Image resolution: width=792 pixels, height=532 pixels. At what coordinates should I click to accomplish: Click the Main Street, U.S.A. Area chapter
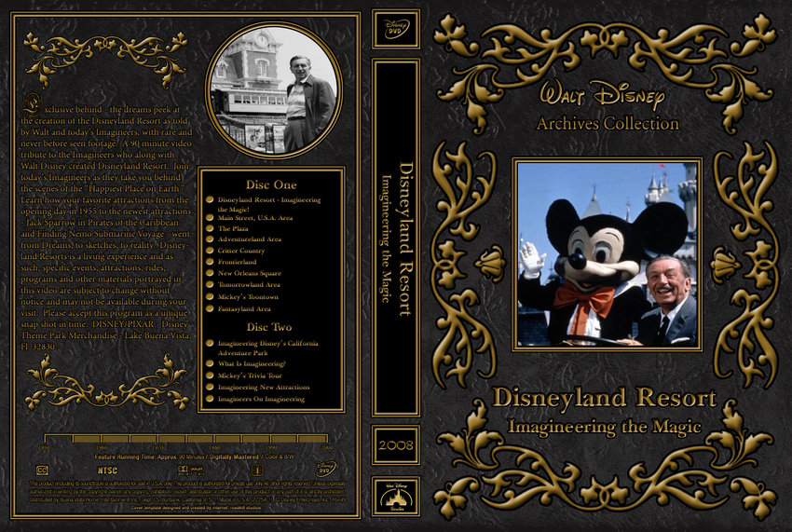click(x=255, y=218)
